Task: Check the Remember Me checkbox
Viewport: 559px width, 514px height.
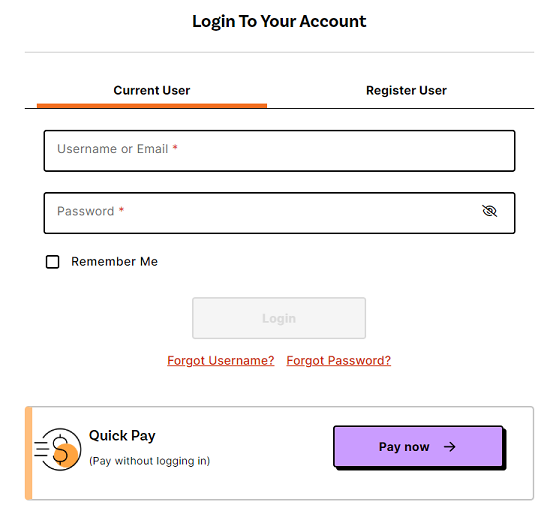Action: pyautogui.click(x=52, y=262)
